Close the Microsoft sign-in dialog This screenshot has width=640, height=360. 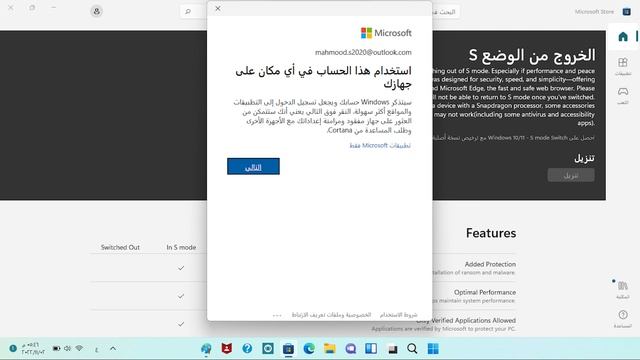[x=218, y=9]
